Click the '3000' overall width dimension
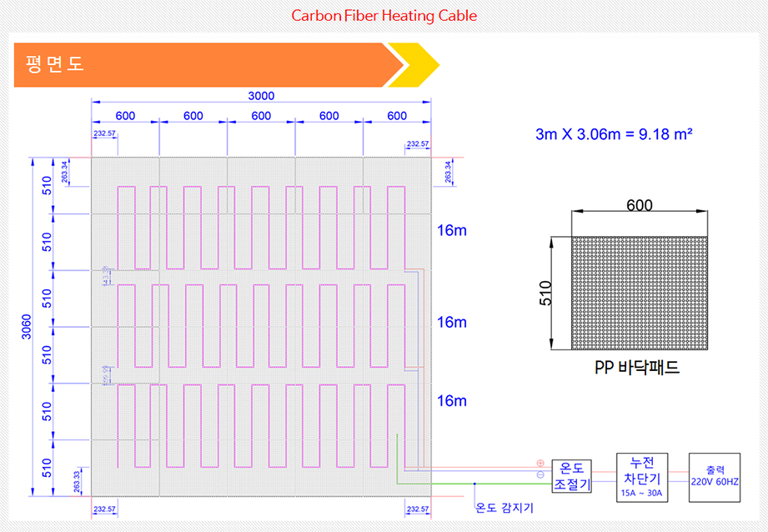 pyautogui.click(x=261, y=96)
